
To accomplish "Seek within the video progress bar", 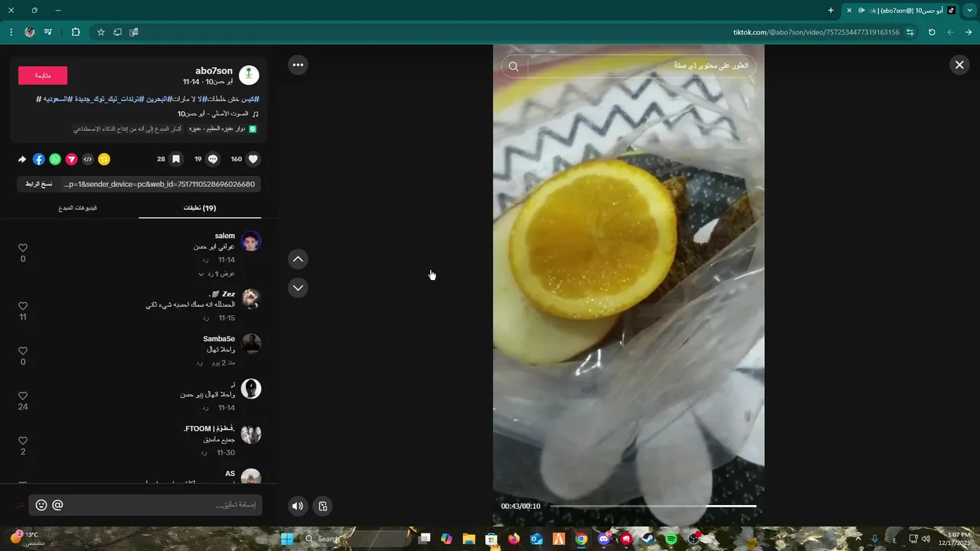I will tap(653, 506).
